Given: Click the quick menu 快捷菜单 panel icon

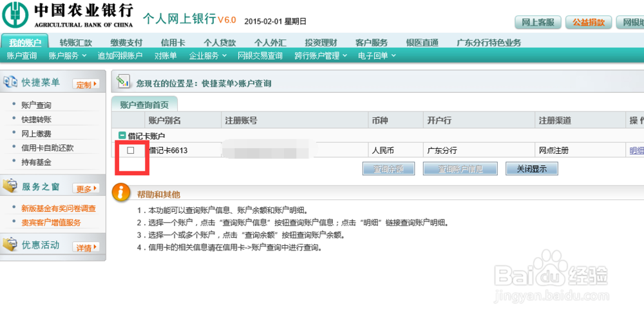Looking at the screenshot, I should [x=10, y=82].
